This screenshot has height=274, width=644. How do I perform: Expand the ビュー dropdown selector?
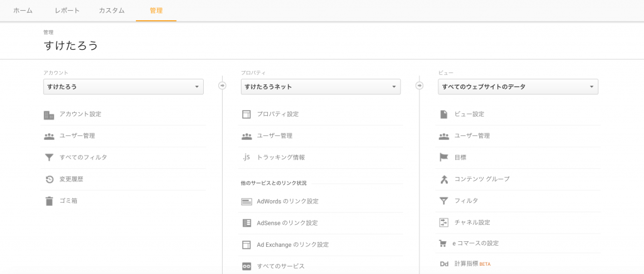518,87
